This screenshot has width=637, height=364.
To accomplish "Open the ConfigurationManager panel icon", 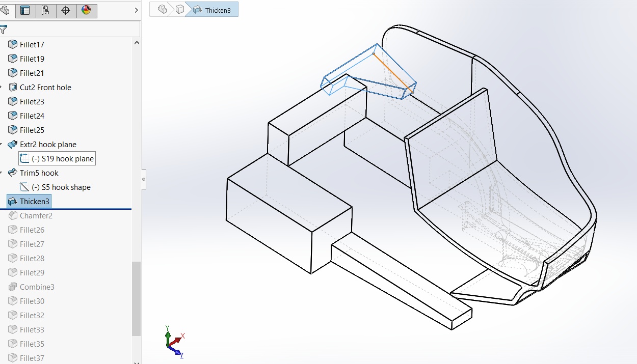I will click(45, 10).
